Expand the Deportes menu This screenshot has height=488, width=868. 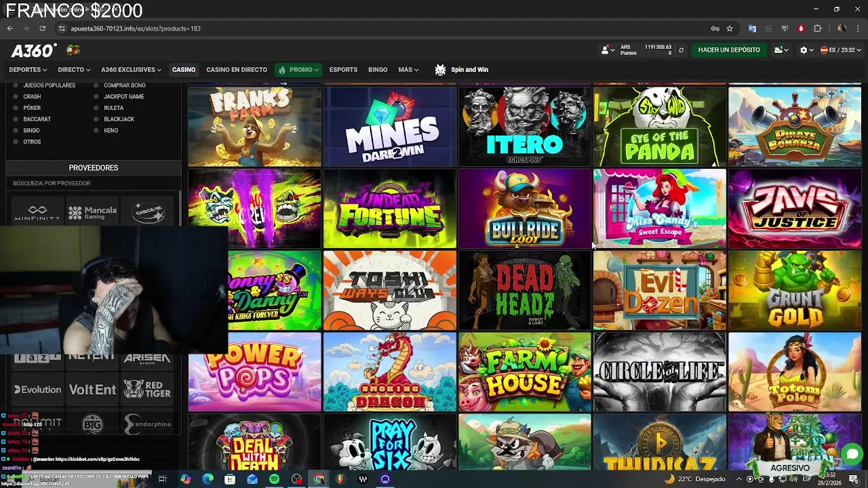click(x=28, y=70)
